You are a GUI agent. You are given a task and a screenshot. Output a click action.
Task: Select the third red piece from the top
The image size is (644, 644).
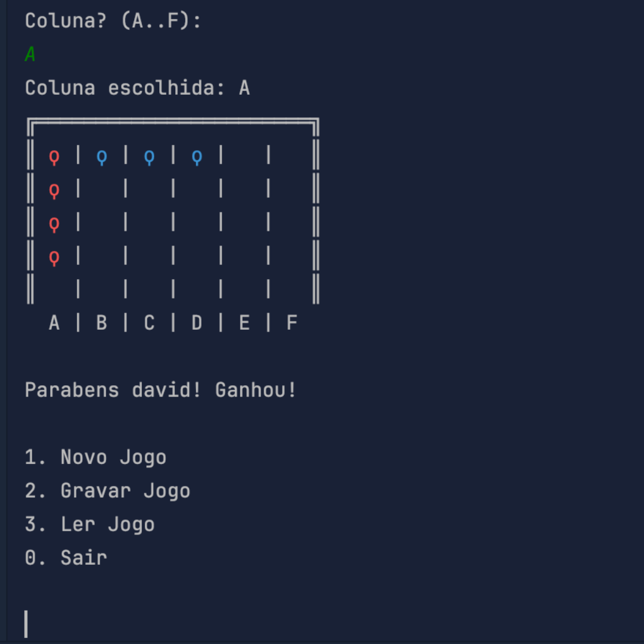click(x=54, y=225)
